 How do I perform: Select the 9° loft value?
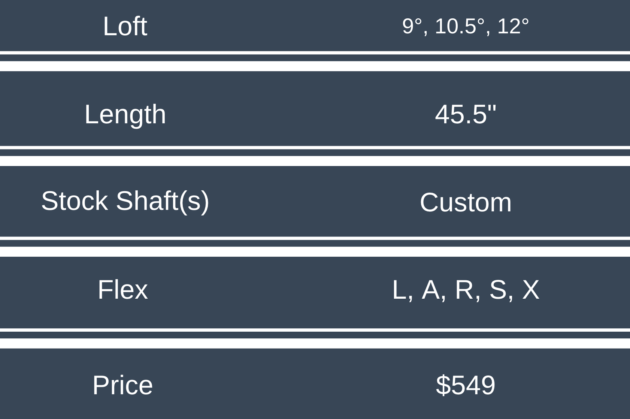(413, 27)
